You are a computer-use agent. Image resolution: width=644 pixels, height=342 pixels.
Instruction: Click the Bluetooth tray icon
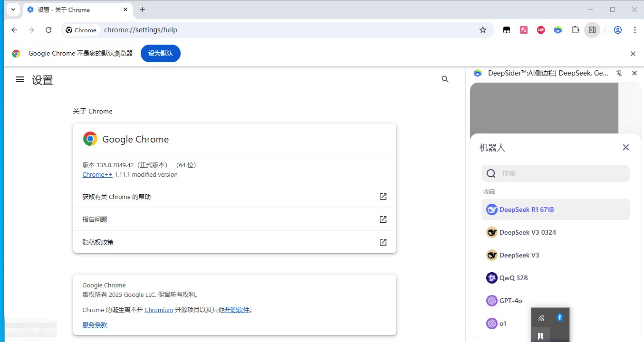[559, 317]
